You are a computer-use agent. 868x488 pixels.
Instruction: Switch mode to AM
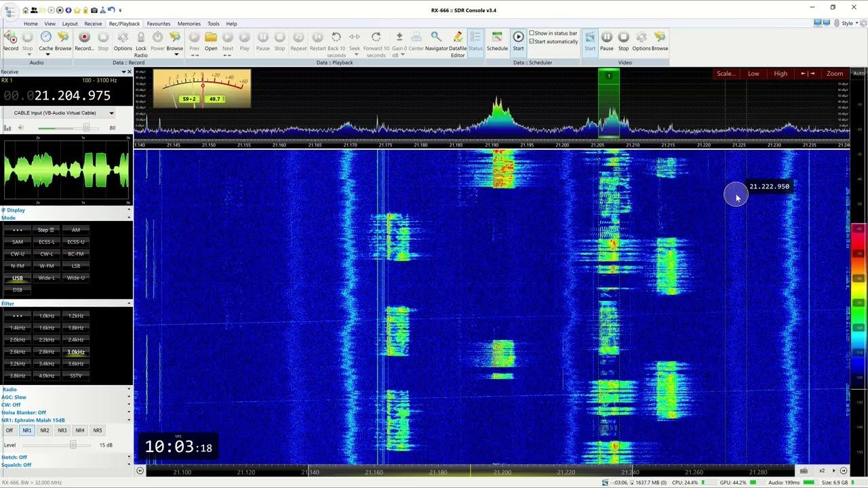pos(76,230)
